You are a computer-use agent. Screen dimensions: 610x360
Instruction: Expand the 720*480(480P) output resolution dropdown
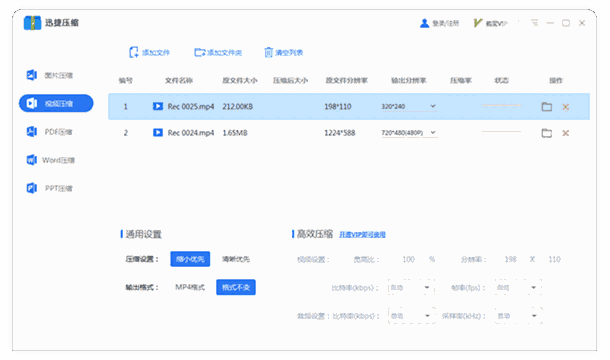(409, 133)
